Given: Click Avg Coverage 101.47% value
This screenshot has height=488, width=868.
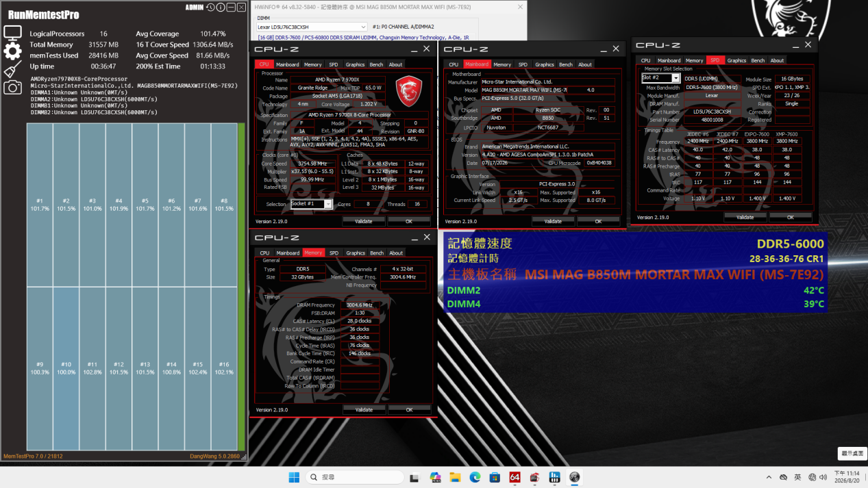Looking at the screenshot, I should coord(213,34).
